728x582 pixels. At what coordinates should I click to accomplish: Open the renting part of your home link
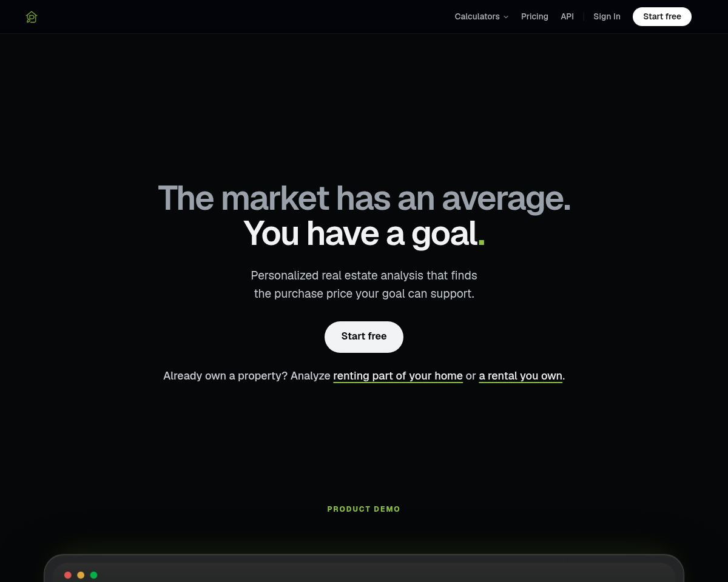[x=398, y=376]
